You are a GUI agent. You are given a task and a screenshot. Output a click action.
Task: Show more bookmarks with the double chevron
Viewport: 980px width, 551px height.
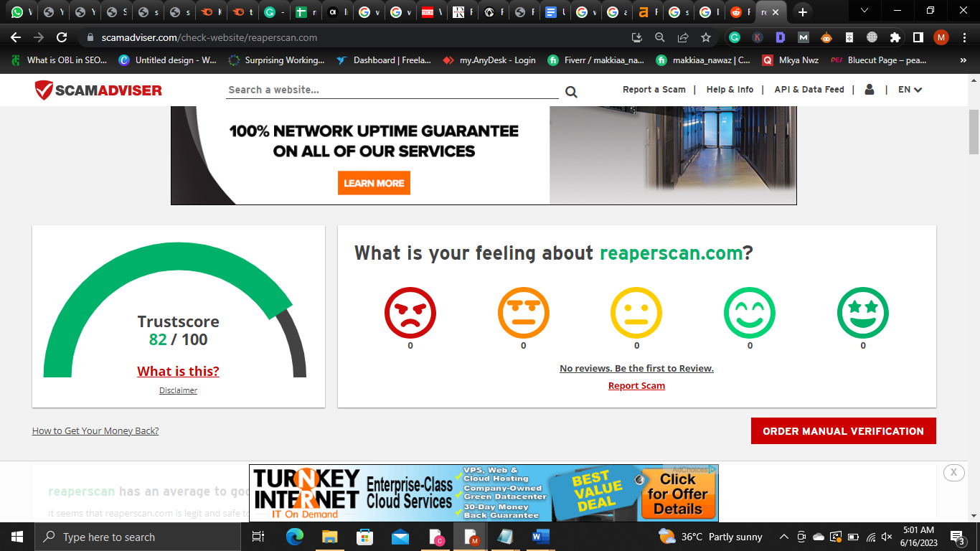tap(963, 61)
